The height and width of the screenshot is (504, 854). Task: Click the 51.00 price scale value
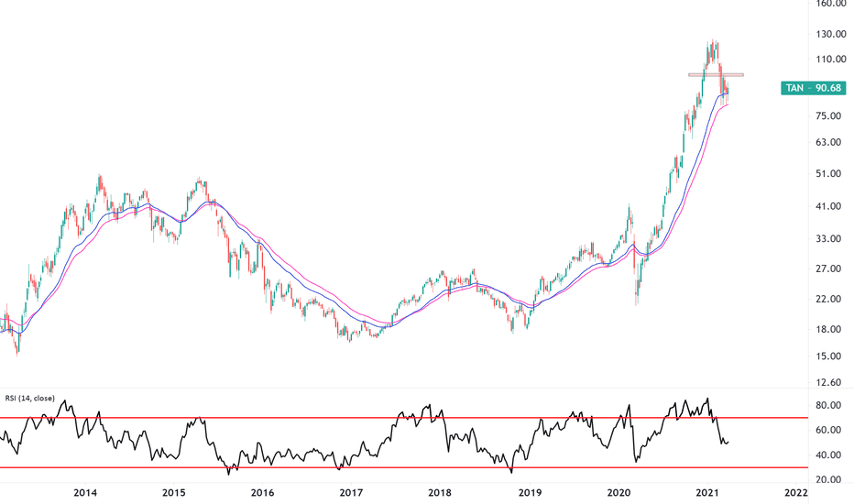(828, 174)
